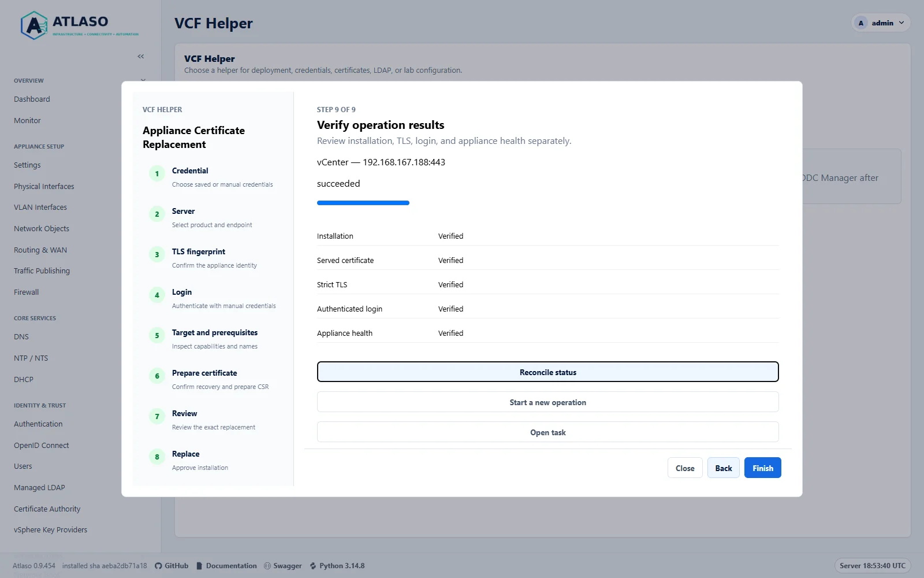Open DNS in the sidebar
The image size is (924, 578).
(x=21, y=337)
